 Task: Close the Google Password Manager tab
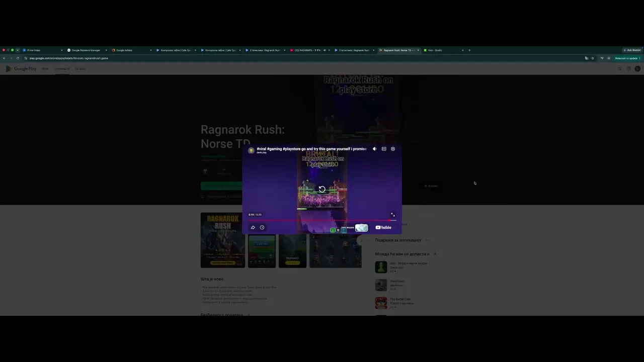pos(106,50)
